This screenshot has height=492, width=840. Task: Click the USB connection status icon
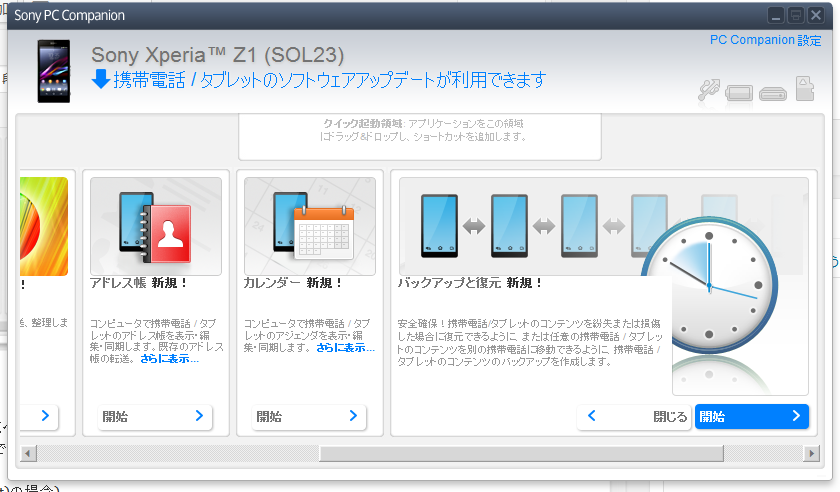pos(709,90)
